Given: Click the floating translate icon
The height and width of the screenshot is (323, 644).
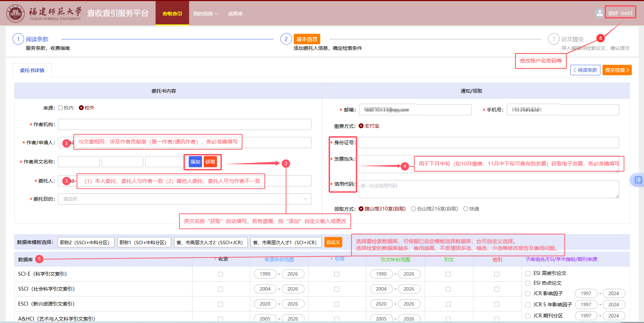Looking at the screenshot, I should 638,180.
